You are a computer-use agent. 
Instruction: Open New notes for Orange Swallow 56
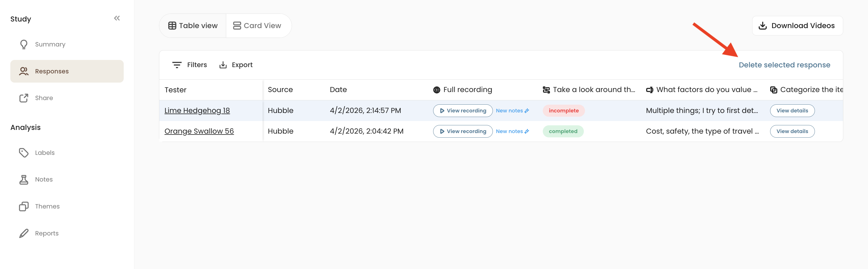(512, 131)
